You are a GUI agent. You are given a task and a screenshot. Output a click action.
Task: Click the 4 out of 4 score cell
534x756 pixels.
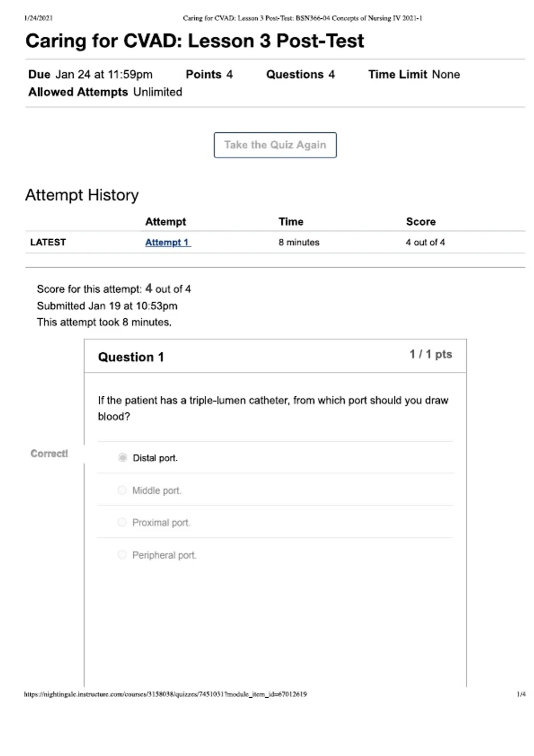[x=425, y=242]
